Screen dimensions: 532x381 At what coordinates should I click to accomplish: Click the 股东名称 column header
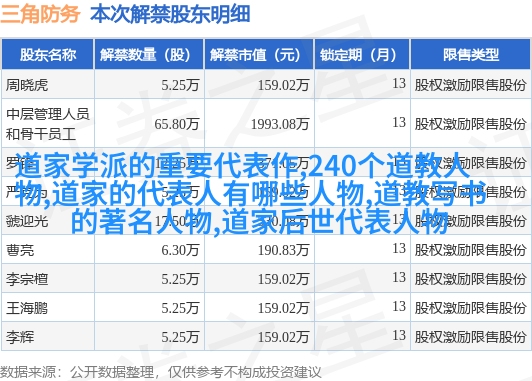coord(48,54)
